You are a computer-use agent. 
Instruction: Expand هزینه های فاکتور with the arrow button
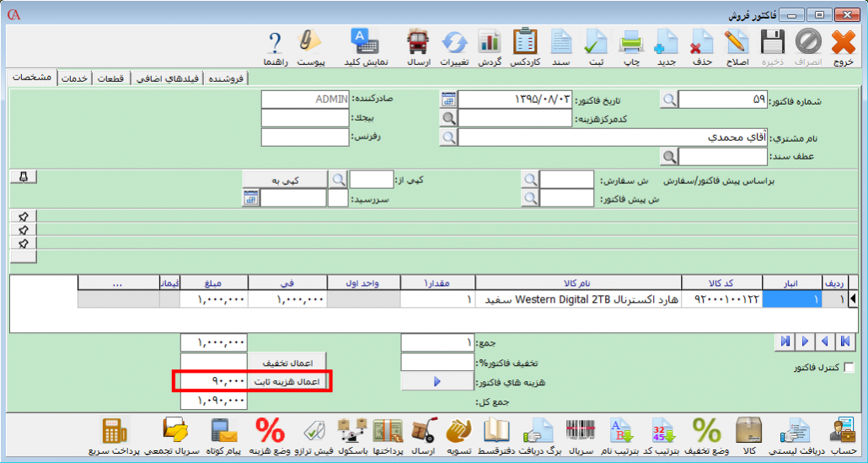[x=437, y=382]
